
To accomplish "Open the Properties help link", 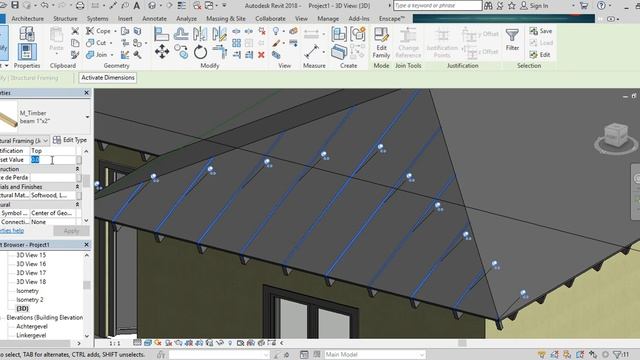I will (12, 231).
